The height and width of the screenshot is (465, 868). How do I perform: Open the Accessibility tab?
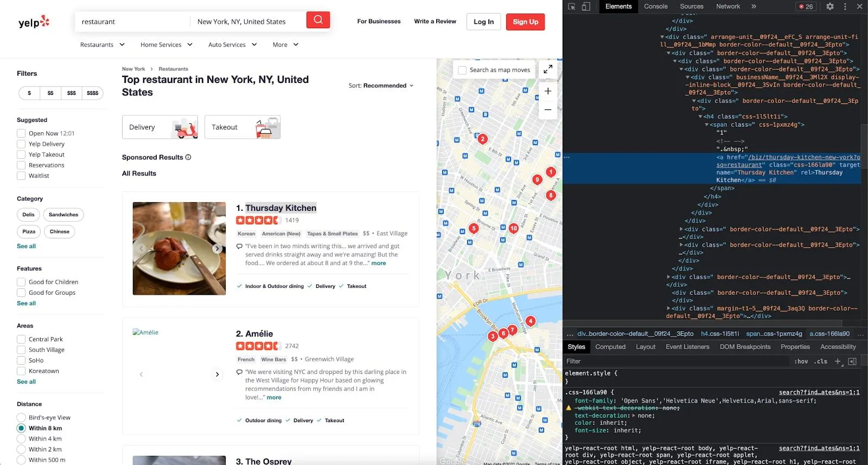[x=838, y=347]
